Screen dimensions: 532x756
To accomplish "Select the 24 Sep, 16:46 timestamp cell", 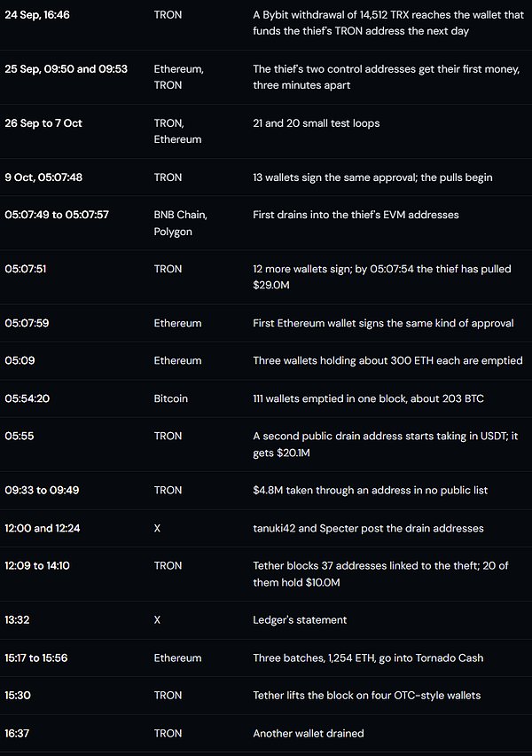I will click(x=37, y=15).
